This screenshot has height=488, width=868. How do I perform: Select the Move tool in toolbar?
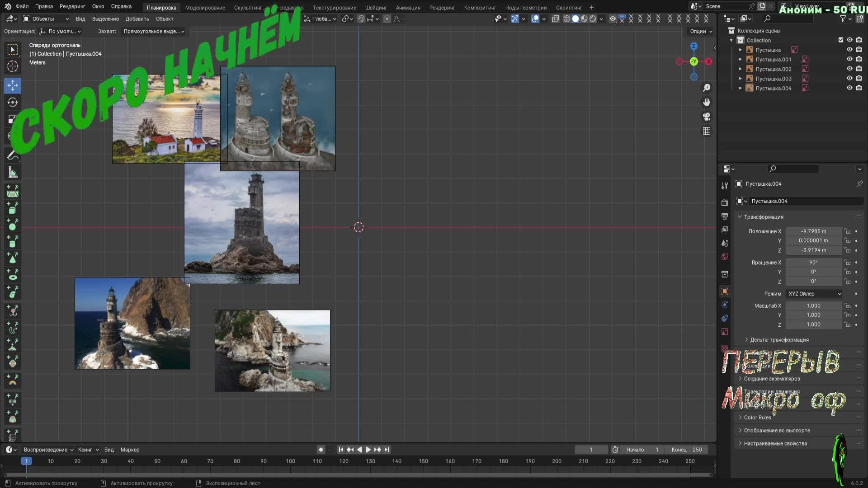(x=13, y=85)
